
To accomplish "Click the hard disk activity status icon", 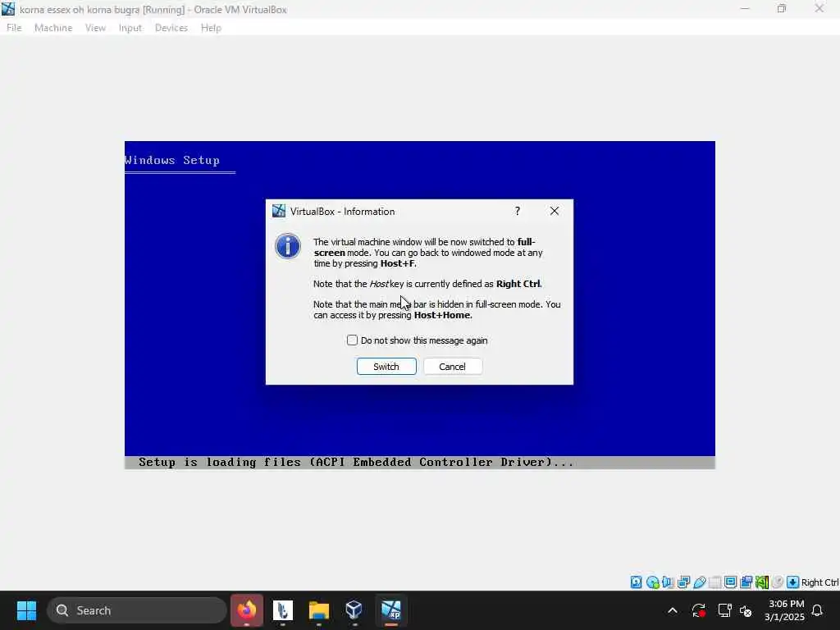I will [x=636, y=582].
